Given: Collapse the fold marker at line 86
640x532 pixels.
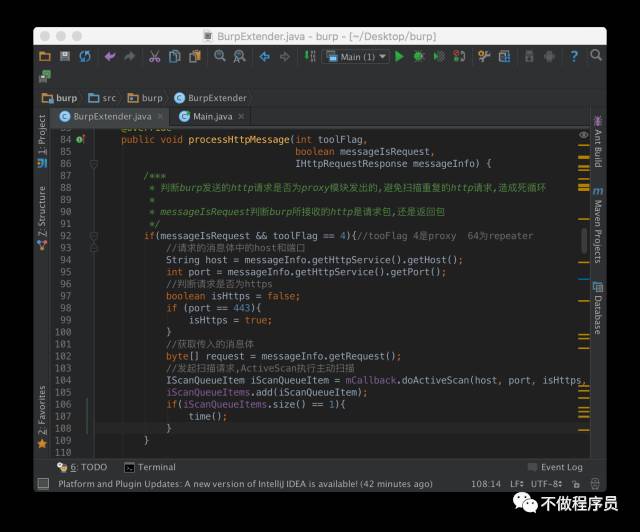Looking at the screenshot, I should coord(93,164).
